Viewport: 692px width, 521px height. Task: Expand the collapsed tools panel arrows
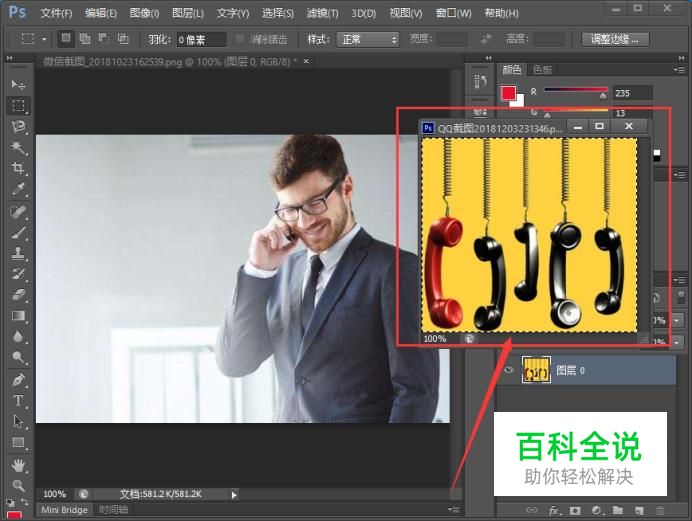[10, 58]
